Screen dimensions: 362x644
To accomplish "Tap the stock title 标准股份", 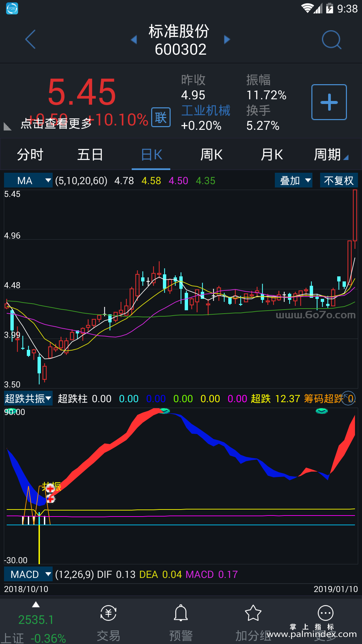I will (x=179, y=31).
